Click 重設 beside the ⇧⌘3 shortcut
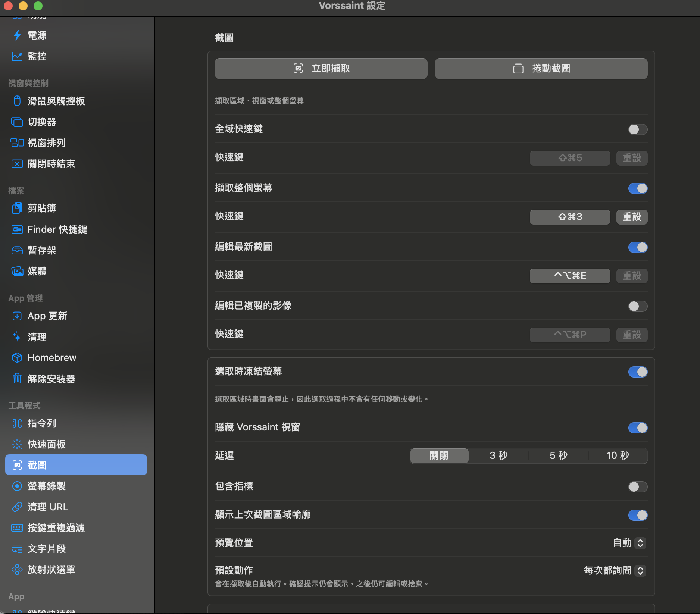The image size is (700, 614). point(632,217)
